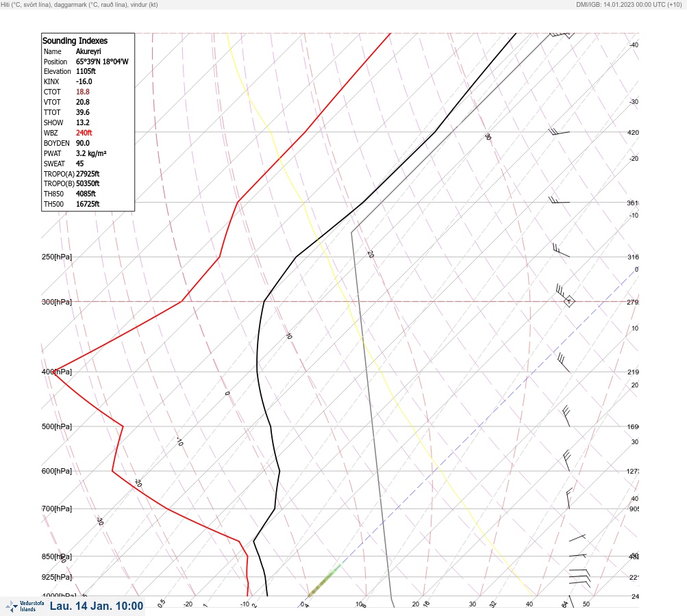This screenshot has height=616, width=687.
Task: Click the wind barb at 250 hPa
Action: (x=561, y=250)
